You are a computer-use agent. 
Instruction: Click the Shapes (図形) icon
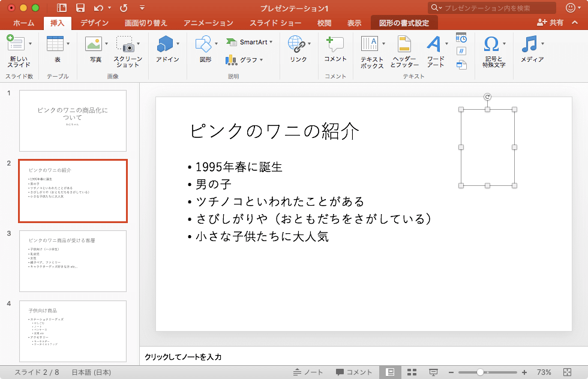tap(203, 44)
